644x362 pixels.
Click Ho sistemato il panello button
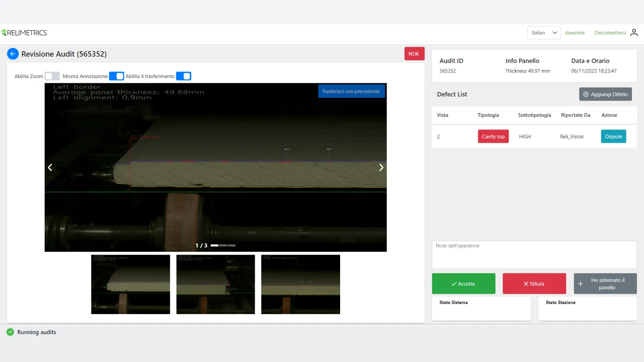tap(605, 284)
